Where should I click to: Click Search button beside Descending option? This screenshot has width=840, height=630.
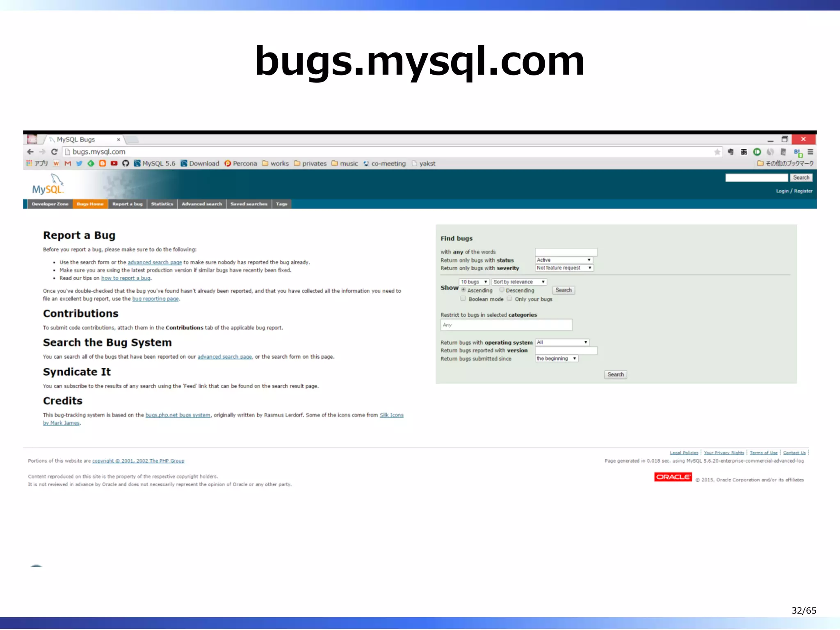click(x=564, y=290)
